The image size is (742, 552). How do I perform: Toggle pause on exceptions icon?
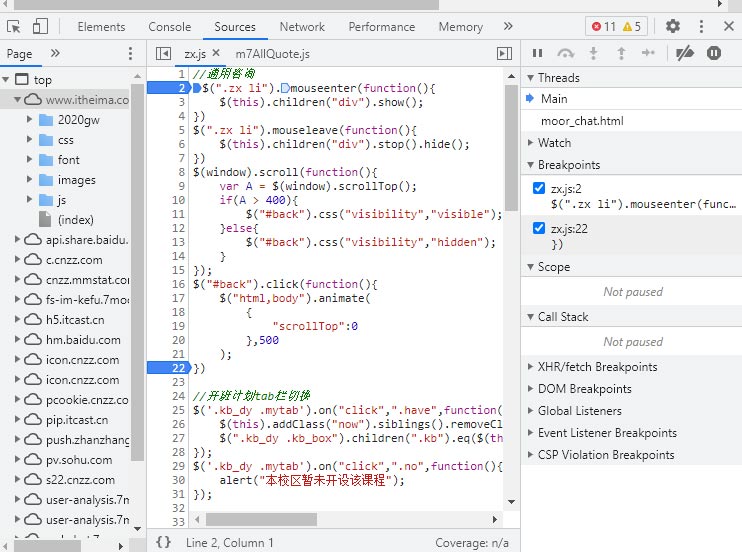714,53
